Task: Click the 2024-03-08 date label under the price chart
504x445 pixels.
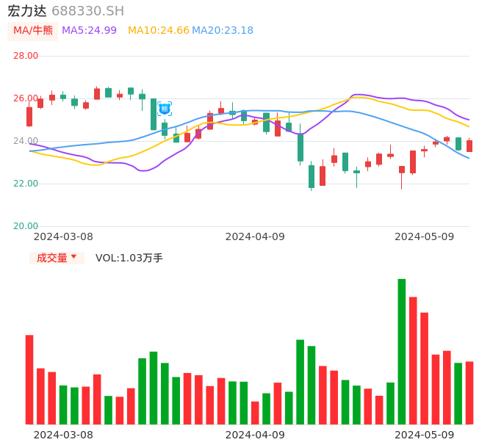Action: point(63,236)
